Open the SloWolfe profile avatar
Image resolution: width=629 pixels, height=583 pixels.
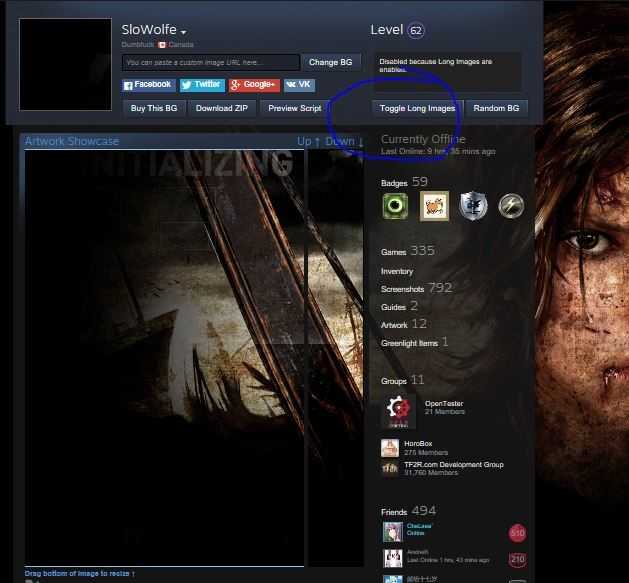(65, 64)
